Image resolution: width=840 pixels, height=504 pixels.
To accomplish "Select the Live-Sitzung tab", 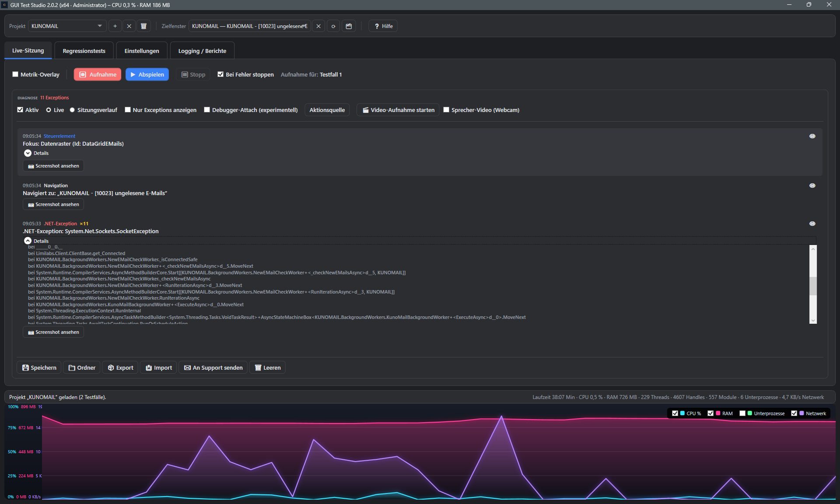I will coord(28,51).
